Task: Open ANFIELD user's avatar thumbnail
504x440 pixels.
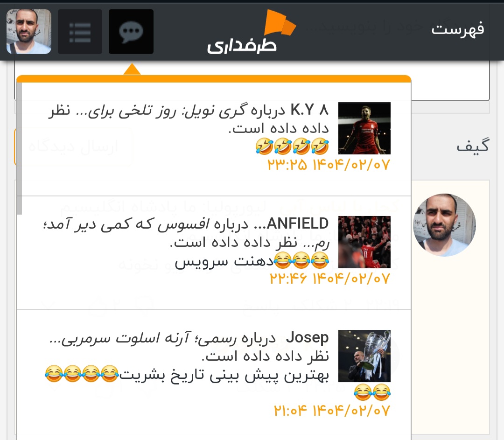Action: tap(364, 242)
